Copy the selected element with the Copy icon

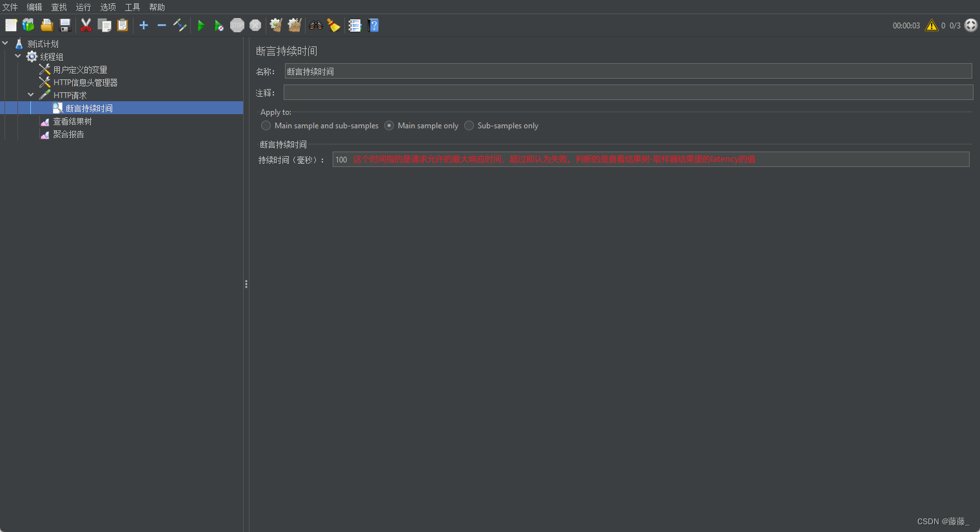tap(104, 25)
